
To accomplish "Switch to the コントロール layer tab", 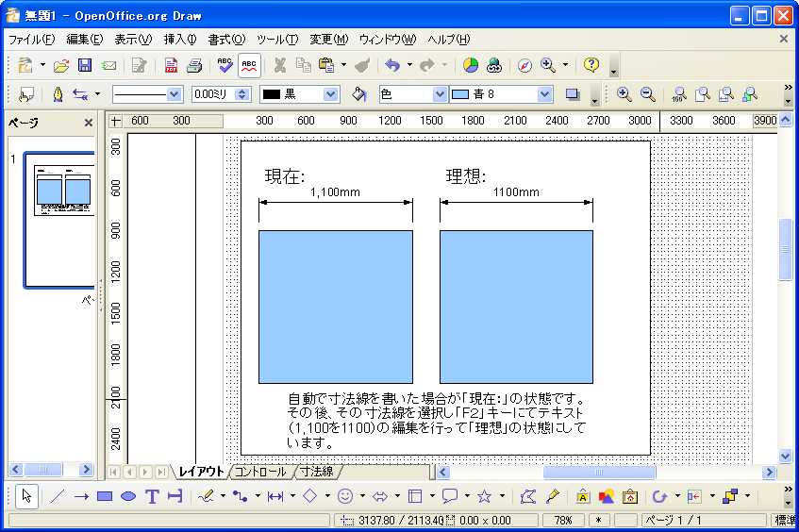I will click(x=259, y=472).
